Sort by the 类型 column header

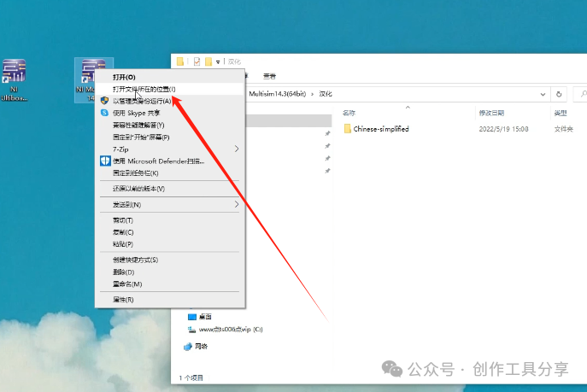tap(561, 113)
